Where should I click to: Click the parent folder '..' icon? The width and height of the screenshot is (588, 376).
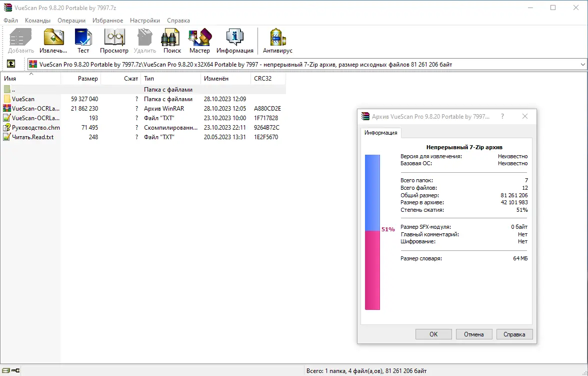click(x=7, y=90)
